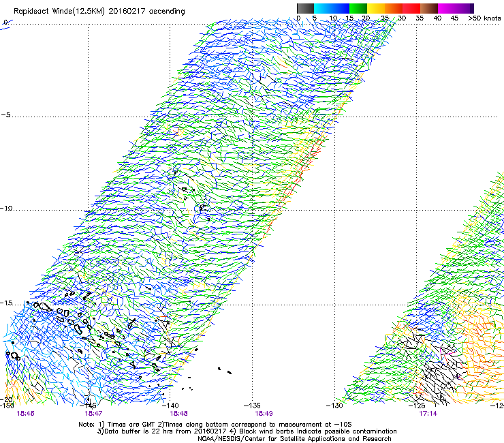The image size is (504, 443).
Task: Click the '18:46' pass time label
Action: pos(25,414)
